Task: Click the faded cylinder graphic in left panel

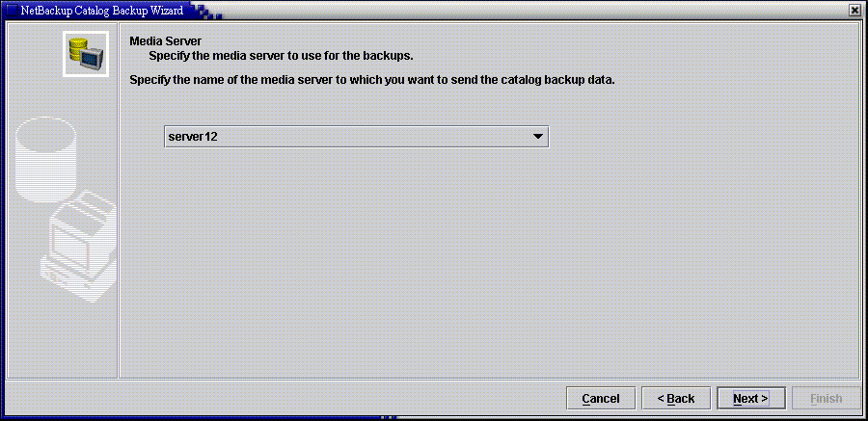Action: pyautogui.click(x=45, y=159)
